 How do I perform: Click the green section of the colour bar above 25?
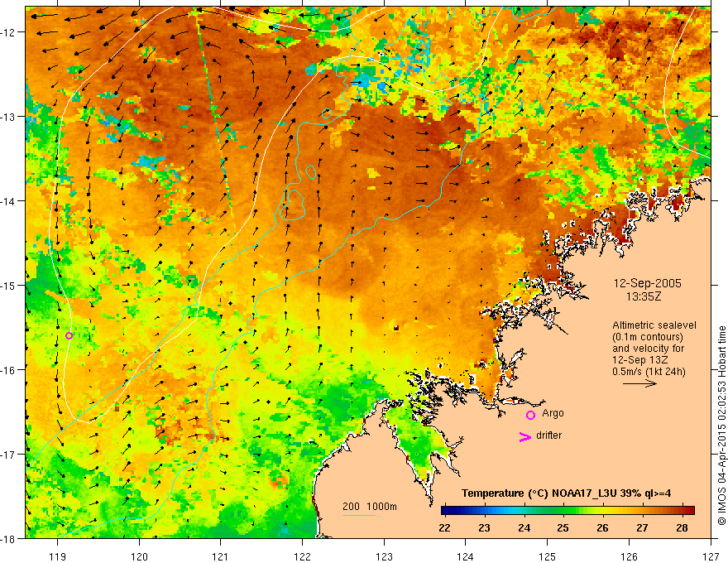[x=564, y=510]
